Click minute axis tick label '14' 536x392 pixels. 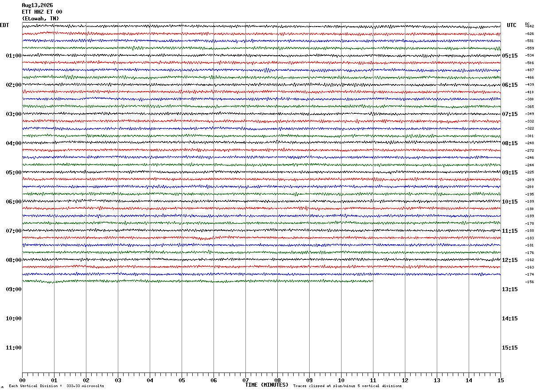click(x=469, y=380)
